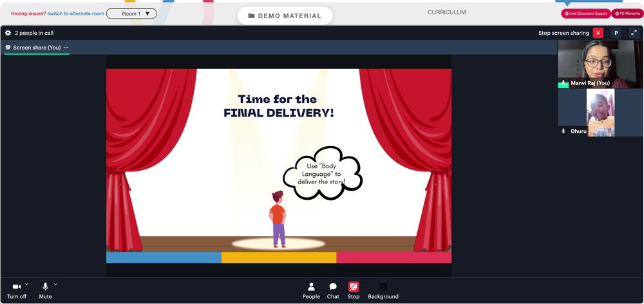Mute the microphone
This screenshot has width=644, height=304.
[x=46, y=291]
